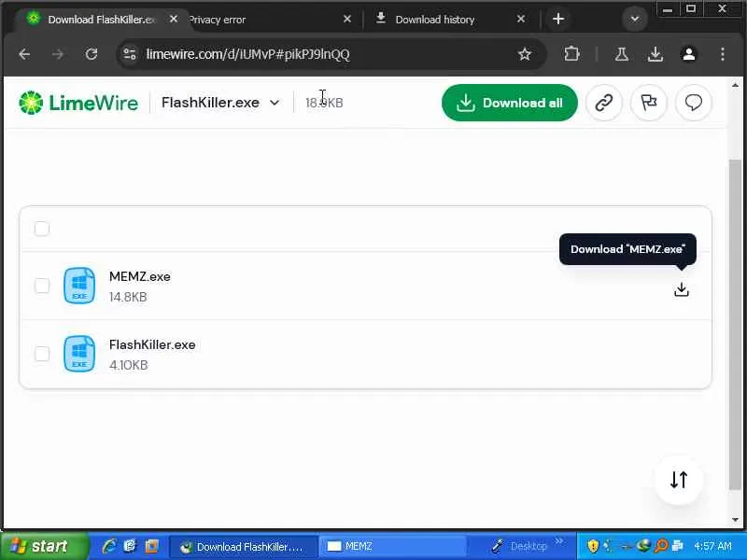Click the 4.10KB size label

[x=128, y=365]
